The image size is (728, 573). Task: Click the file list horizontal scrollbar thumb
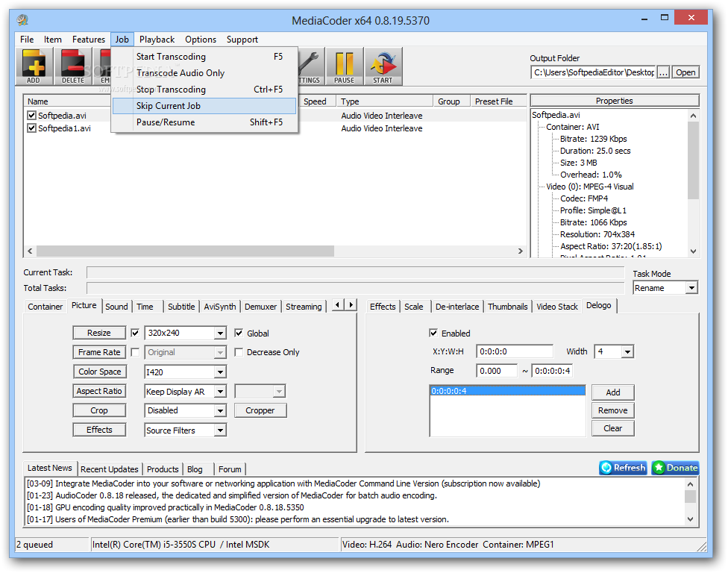coord(185,251)
